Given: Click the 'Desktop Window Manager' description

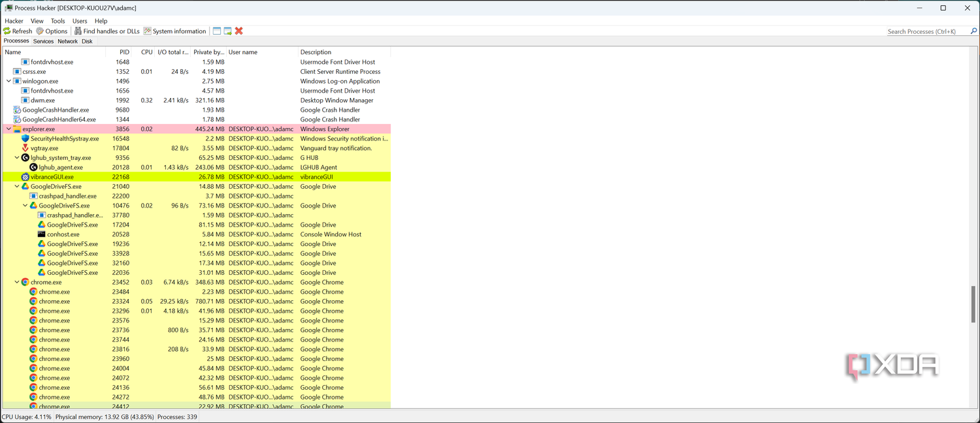Looking at the screenshot, I should [x=336, y=101].
